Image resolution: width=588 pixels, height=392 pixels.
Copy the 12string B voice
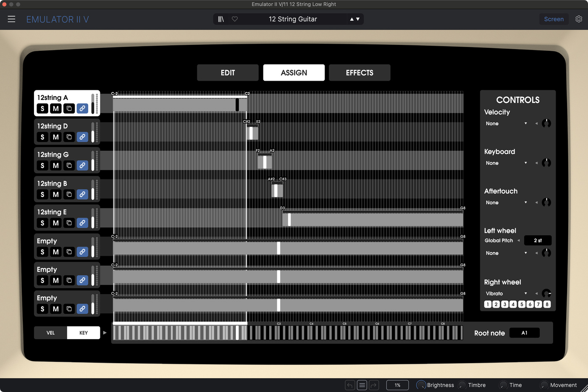[x=69, y=195]
